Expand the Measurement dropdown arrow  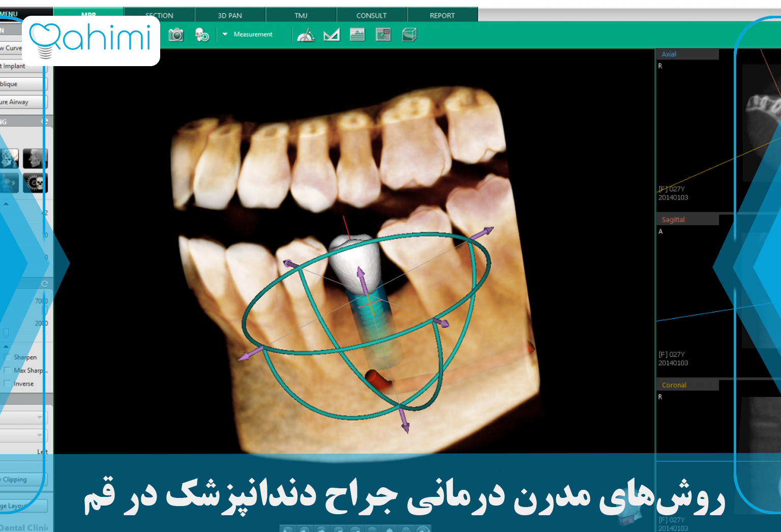point(225,34)
